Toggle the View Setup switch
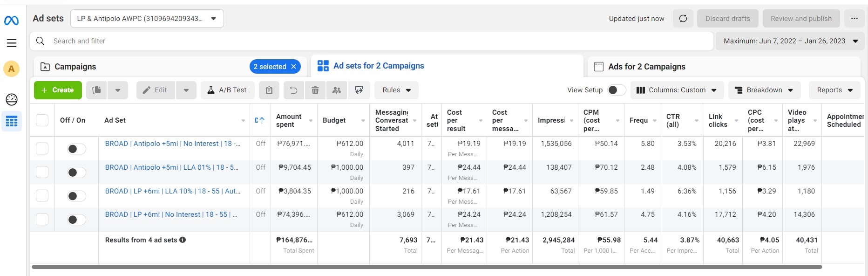868x276 pixels. tap(617, 90)
